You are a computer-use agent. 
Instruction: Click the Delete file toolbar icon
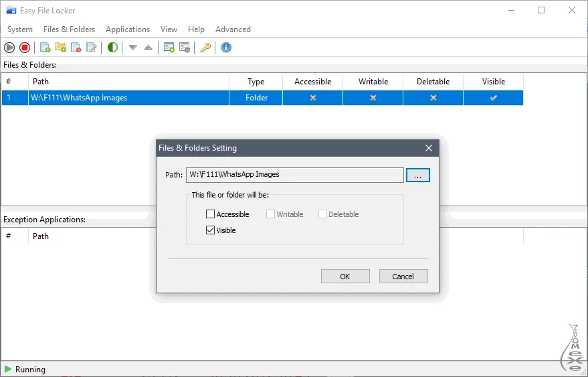point(76,48)
